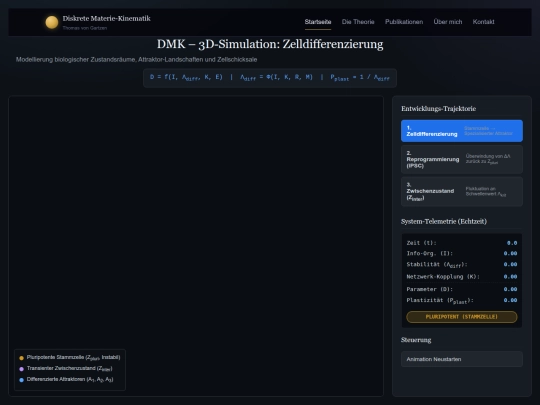The image size is (540, 405).
Task: Select trajectory 3. Zwischenzustand
Action: (461, 191)
